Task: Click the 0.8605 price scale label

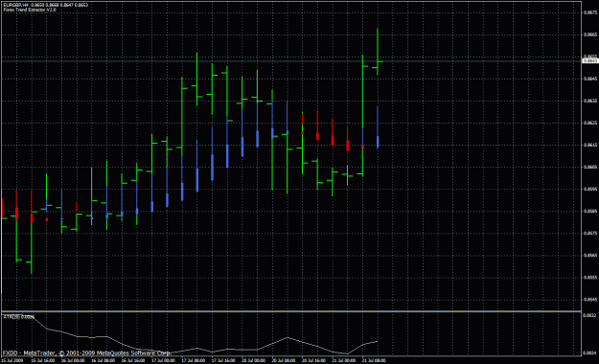Action: [590, 167]
